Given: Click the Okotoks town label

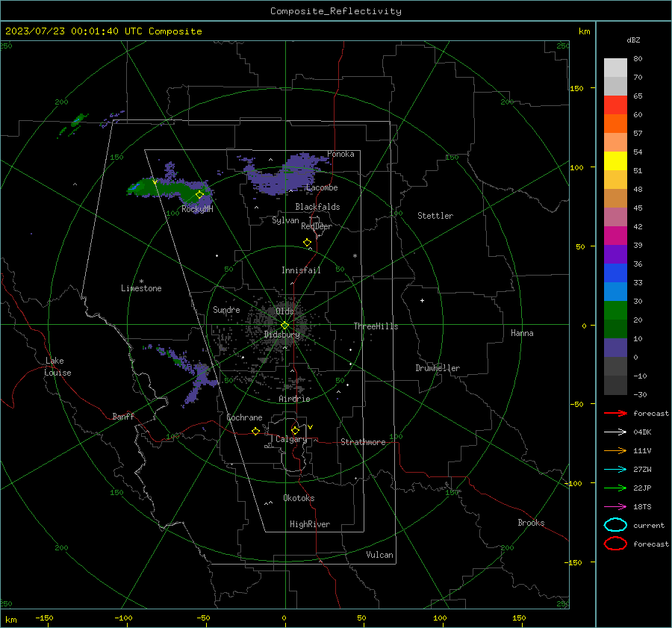Looking at the screenshot, I should [x=299, y=498].
